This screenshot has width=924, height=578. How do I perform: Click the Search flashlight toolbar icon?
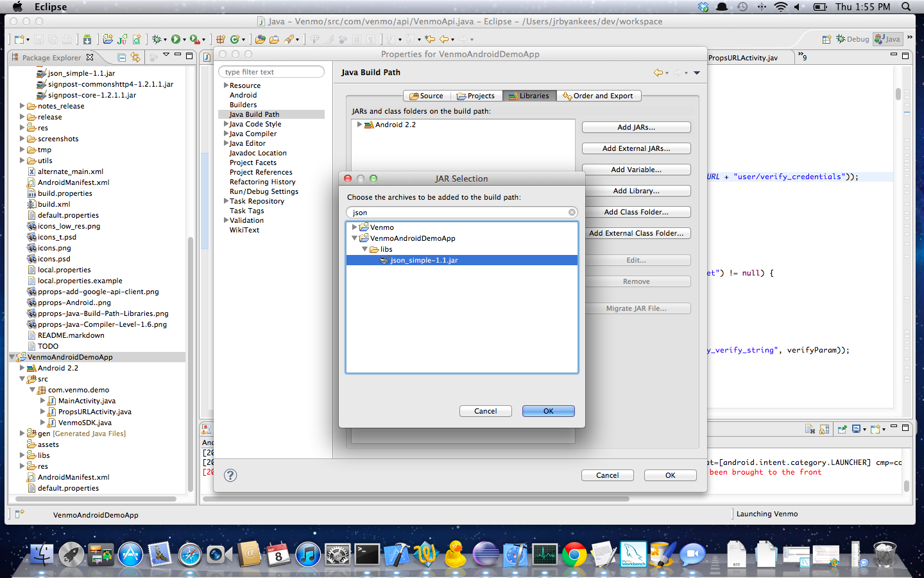click(289, 39)
